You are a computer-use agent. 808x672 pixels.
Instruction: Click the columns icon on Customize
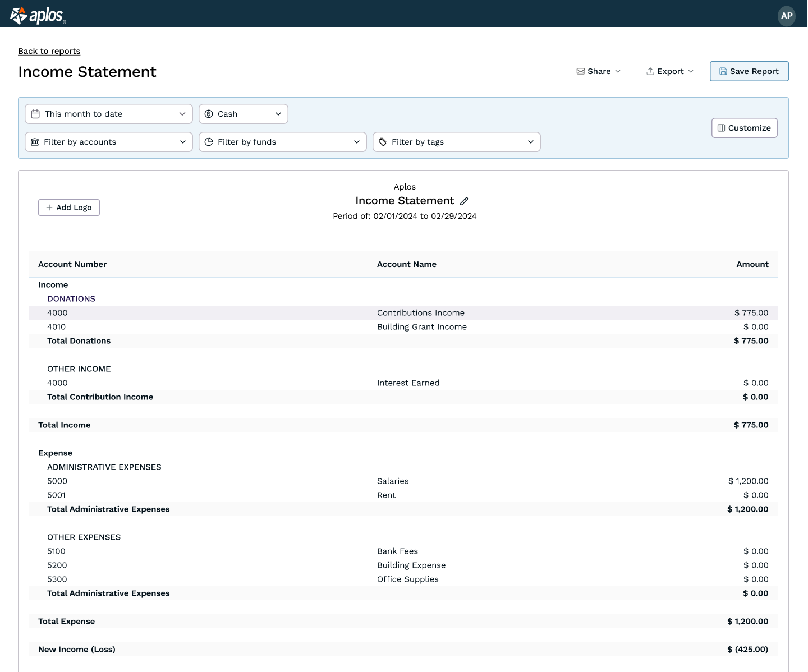[722, 128]
